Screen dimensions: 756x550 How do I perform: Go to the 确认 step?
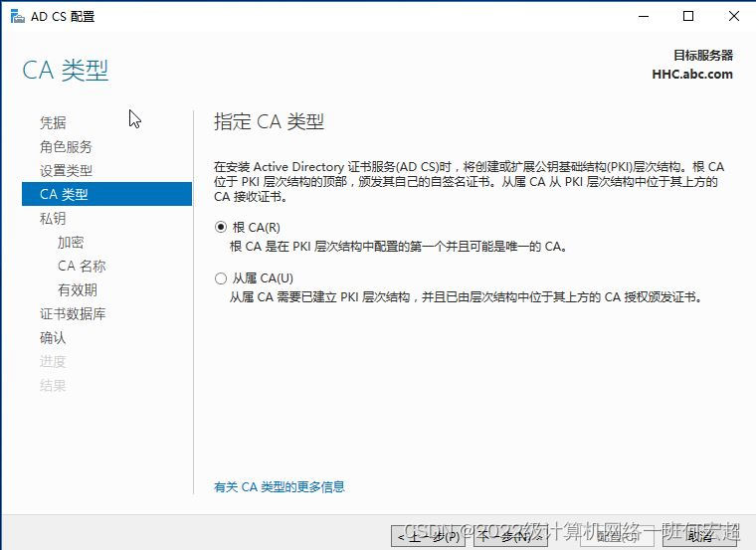click(53, 337)
